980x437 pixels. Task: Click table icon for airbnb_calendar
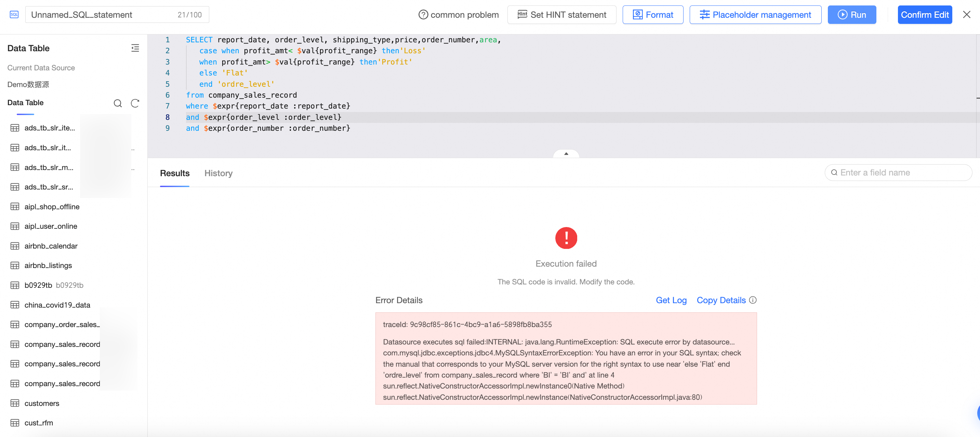pos(15,246)
